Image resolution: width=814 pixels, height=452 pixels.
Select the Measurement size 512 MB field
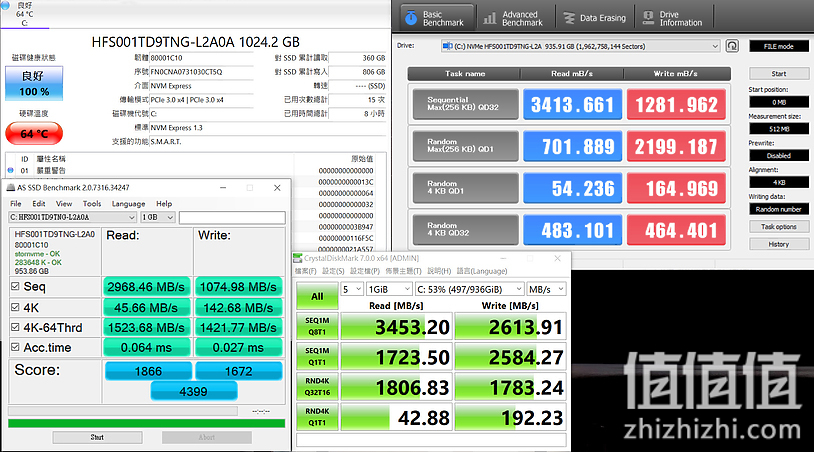coord(779,129)
